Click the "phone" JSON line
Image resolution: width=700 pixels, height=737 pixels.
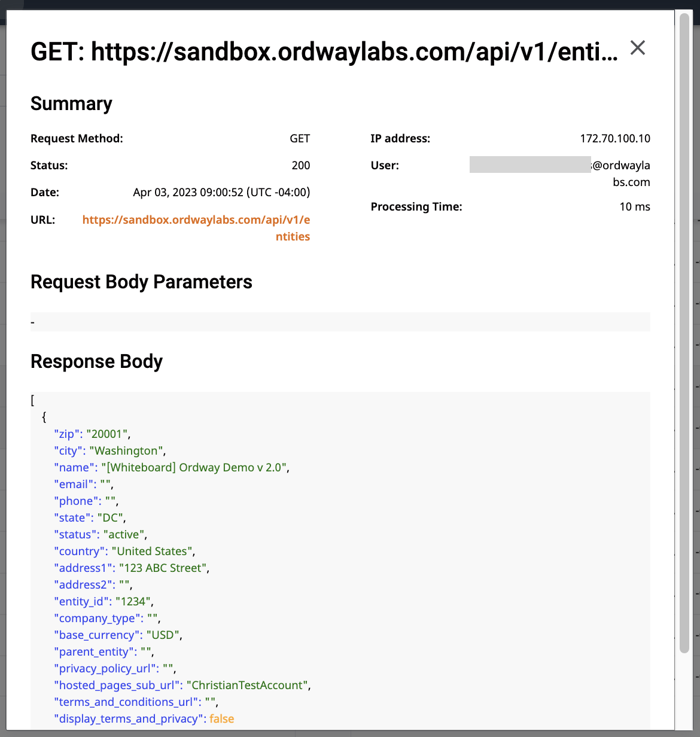86,501
